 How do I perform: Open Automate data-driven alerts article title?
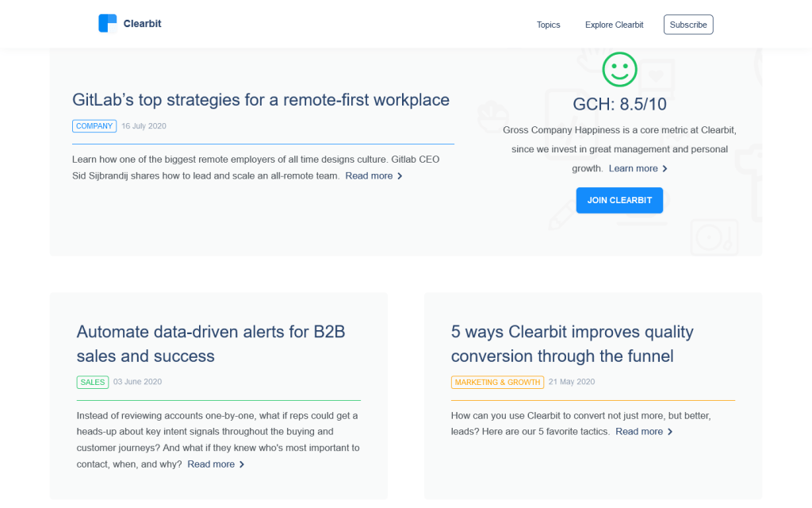tap(210, 344)
